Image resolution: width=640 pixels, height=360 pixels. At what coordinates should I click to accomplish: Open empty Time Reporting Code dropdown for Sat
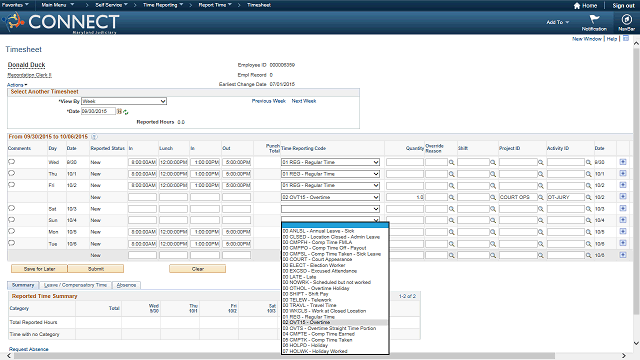pyautogui.click(x=330, y=209)
